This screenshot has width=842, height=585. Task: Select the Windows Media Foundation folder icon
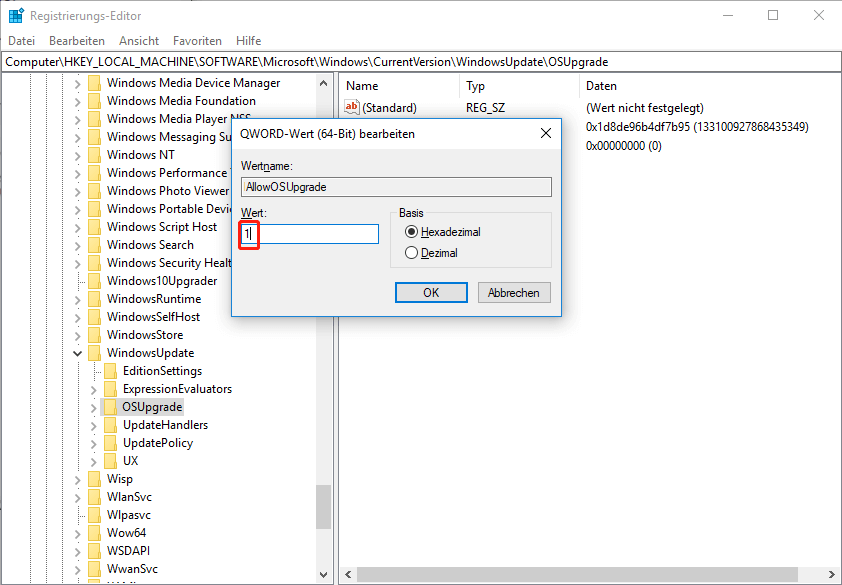(x=95, y=101)
